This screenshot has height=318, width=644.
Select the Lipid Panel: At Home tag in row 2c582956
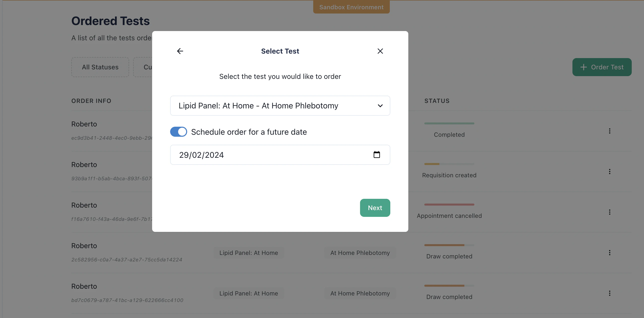coord(248,253)
